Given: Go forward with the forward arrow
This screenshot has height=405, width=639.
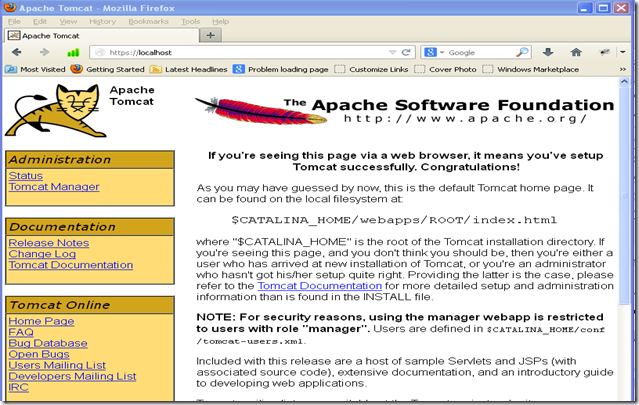Looking at the screenshot, I should point(44,52).
